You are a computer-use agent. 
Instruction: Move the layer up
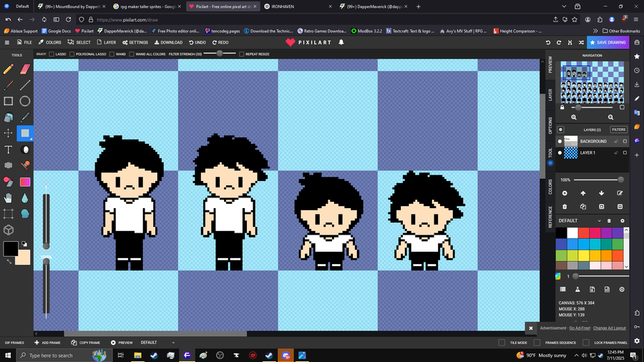pos(583,193)
